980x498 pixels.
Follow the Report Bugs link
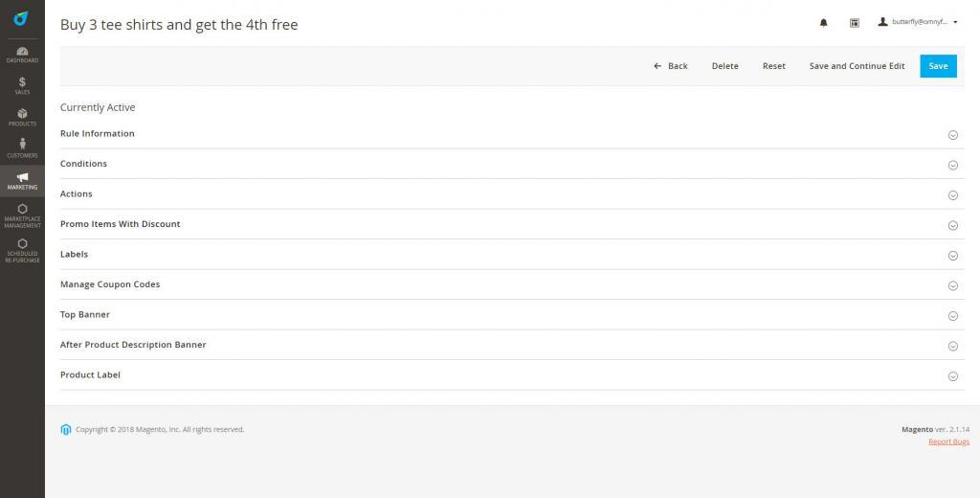pyautogui.click(x=948, y=441)
